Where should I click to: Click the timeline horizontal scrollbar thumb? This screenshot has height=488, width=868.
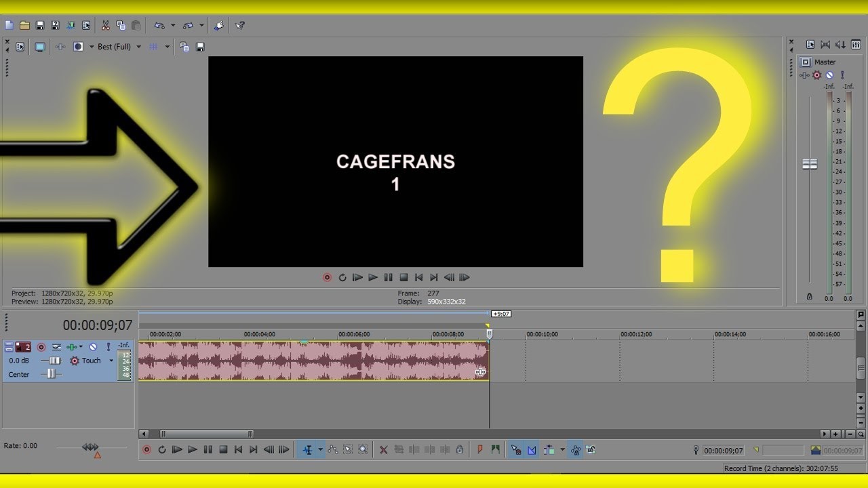coord(207,434)
